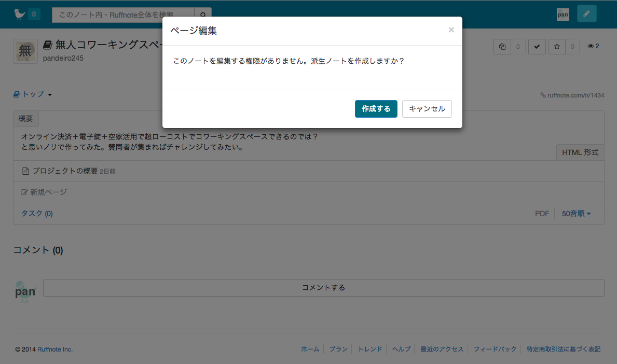Click the note's 無 thumbnail image

(x=25, y=51)
